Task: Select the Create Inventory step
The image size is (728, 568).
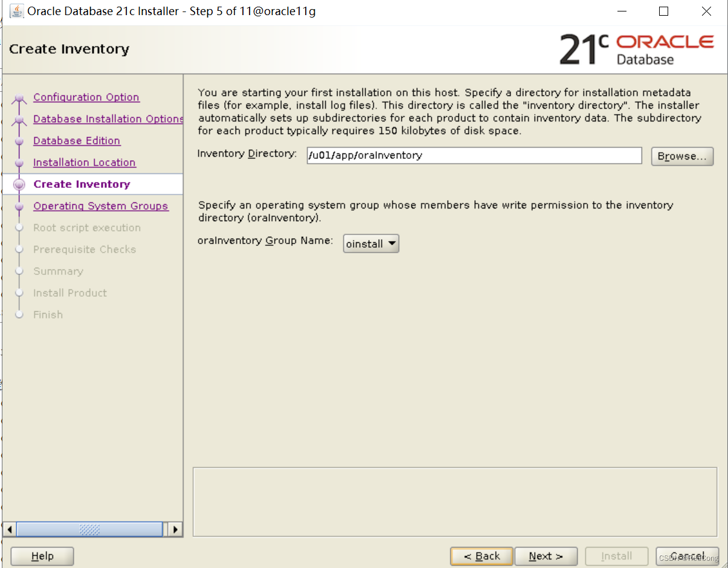Action: click(82, 184)
